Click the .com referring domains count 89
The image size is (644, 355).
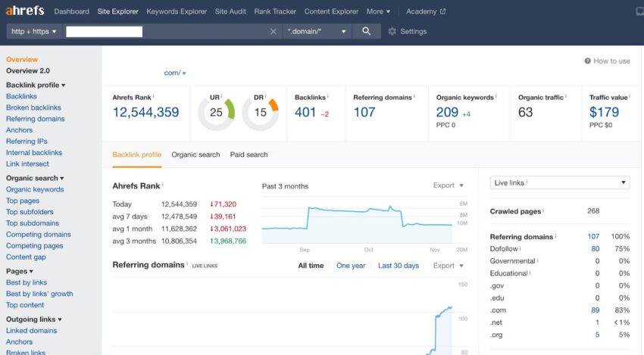pos(595,310)
